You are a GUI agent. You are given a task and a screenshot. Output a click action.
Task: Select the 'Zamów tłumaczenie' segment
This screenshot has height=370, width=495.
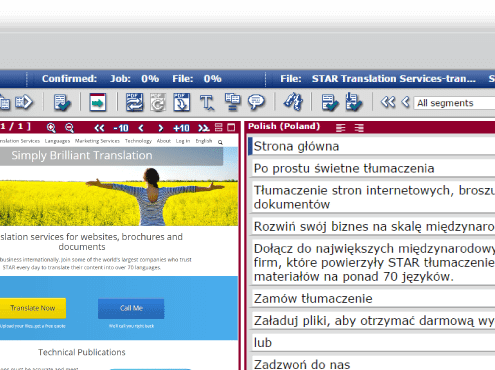pyautogui.click(x=373, y=299)
